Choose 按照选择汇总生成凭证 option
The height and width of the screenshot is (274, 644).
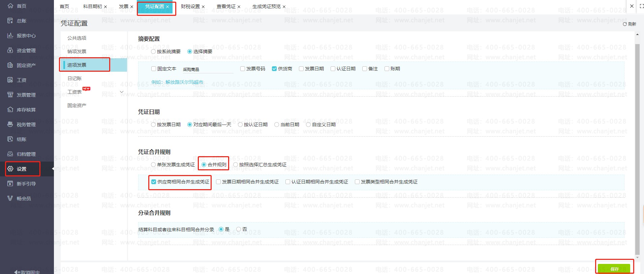[x=236, y=165]
